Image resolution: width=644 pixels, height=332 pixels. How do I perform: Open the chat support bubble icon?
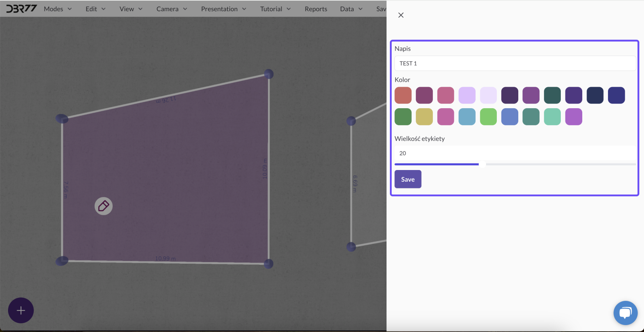click(625, 313)
